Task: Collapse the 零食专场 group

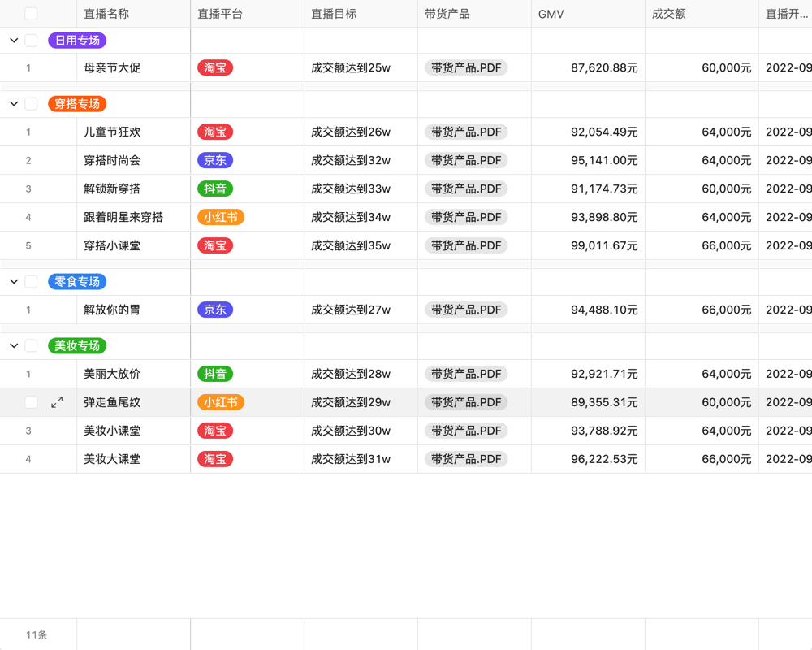Action: click(12, 281)
